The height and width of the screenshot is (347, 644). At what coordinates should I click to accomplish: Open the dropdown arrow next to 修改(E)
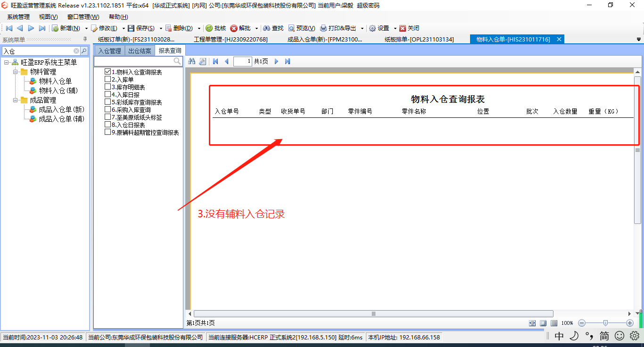[124, 28]
